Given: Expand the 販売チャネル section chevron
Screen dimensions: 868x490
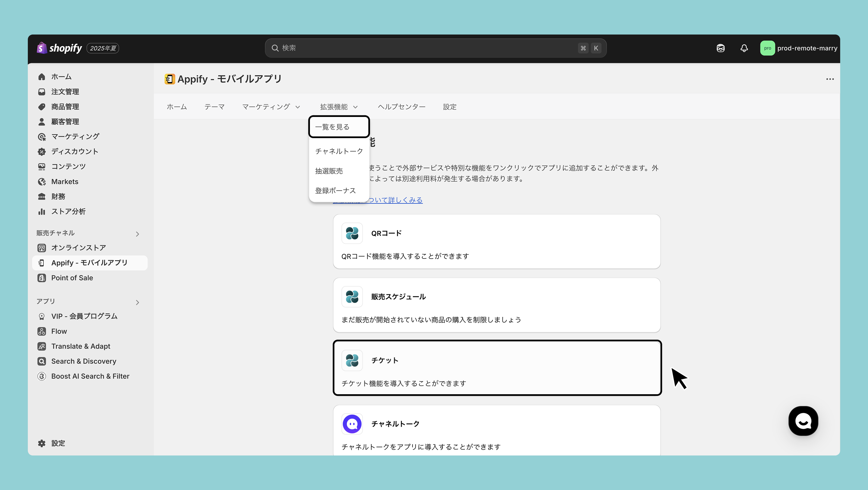Looking at the screenshot, I should pos(137,234).
